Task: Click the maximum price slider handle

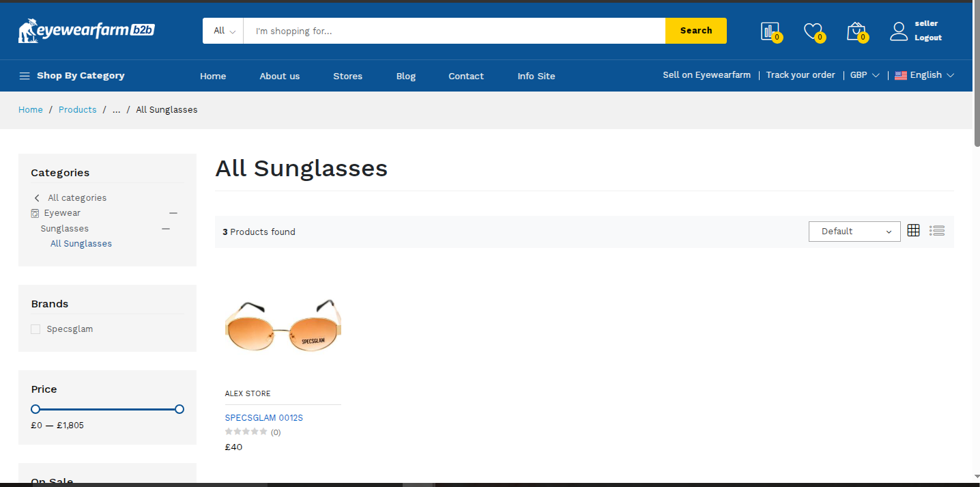Action: pyautogui.click(x=179, y=409)
